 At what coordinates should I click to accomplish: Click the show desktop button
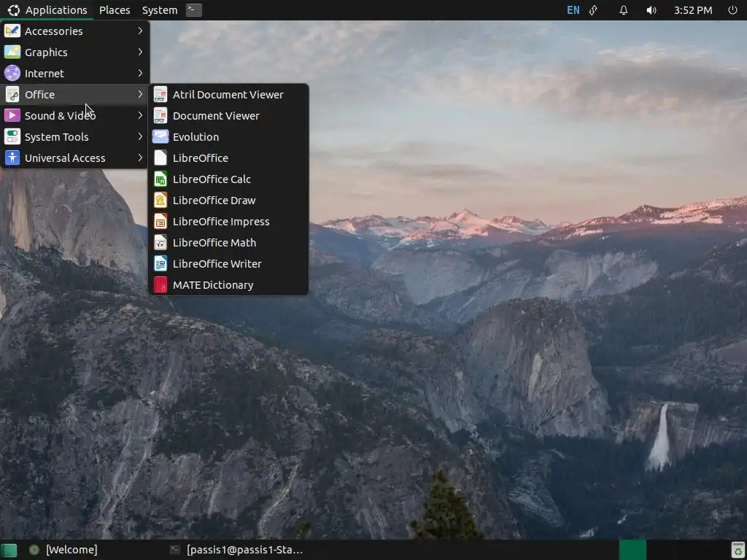coord(9,550)
